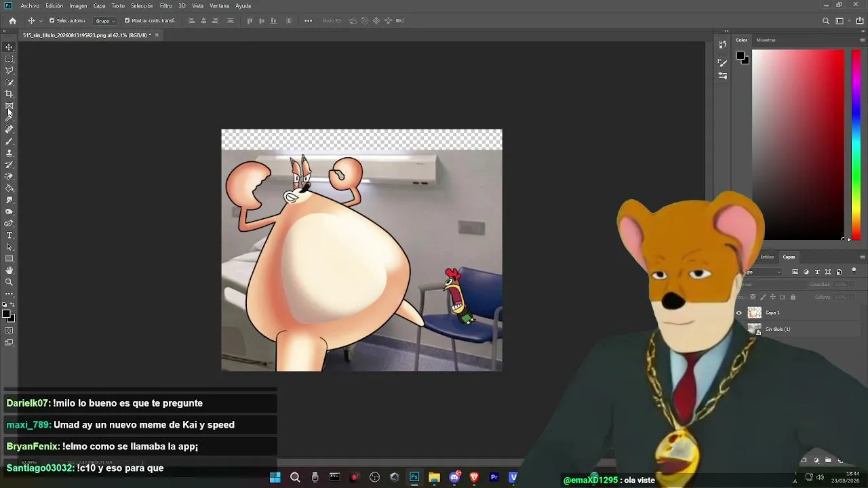Select the Spot Healing Brush tool
This screenshot has height=488, width=868.
pos(9,129)
